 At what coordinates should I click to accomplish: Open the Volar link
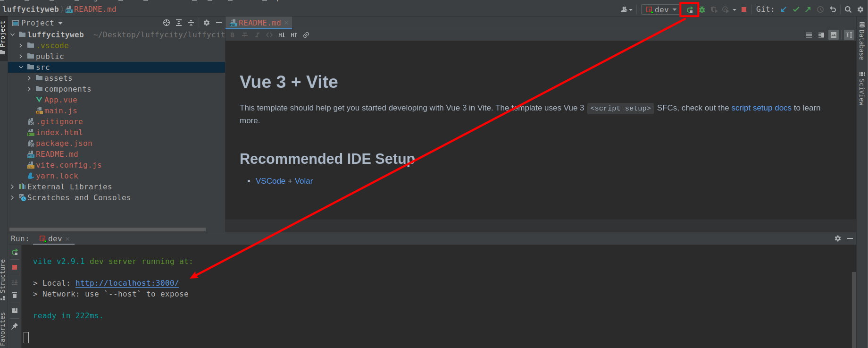tap(304, 181)
